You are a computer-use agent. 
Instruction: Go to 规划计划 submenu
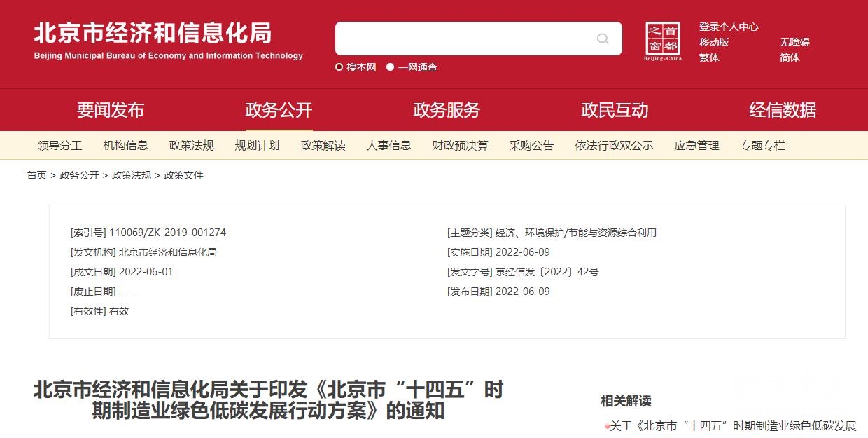pyautogui.click(x=258, y=146)
